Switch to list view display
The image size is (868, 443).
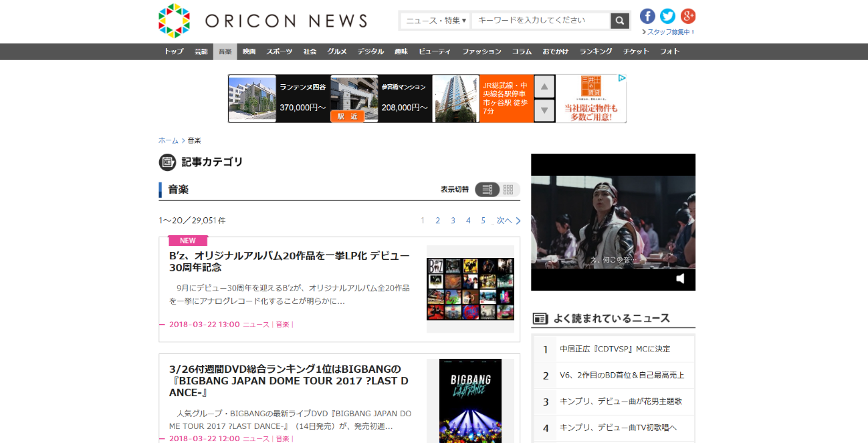tap(487, 190)
